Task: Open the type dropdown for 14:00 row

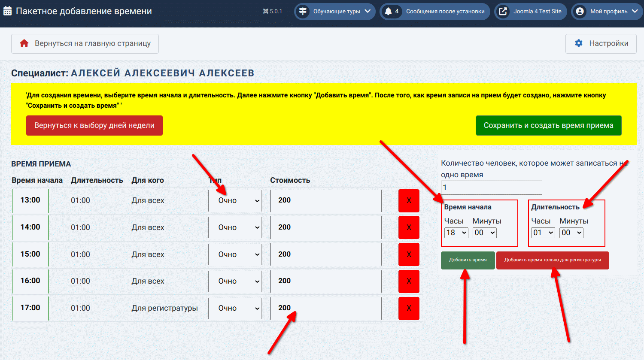Action: pos(235,227)
